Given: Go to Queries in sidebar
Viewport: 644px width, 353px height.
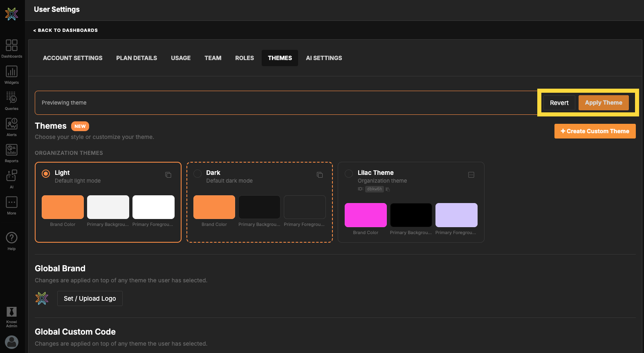Looking at the screenshot, I should (11, 98).
